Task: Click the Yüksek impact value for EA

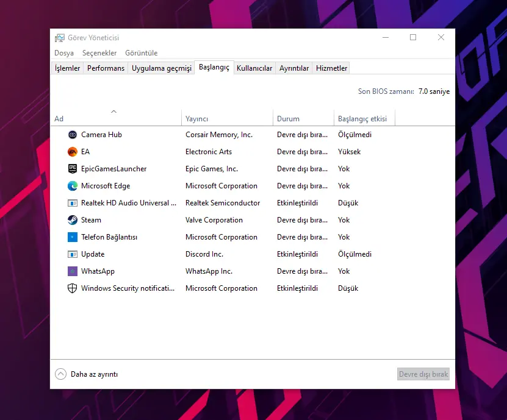Action: click(x=349, y=152)
